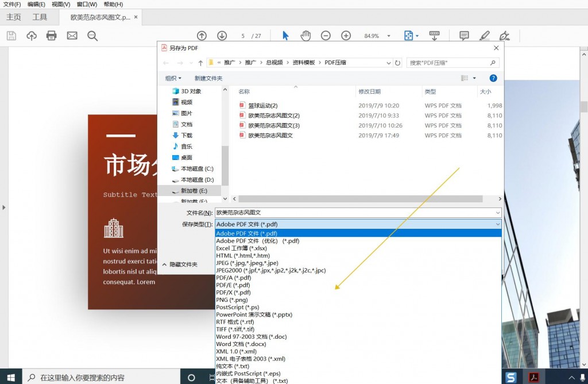
Task: Select file 篮球运动(2)
Action: [x=263, y=105]
